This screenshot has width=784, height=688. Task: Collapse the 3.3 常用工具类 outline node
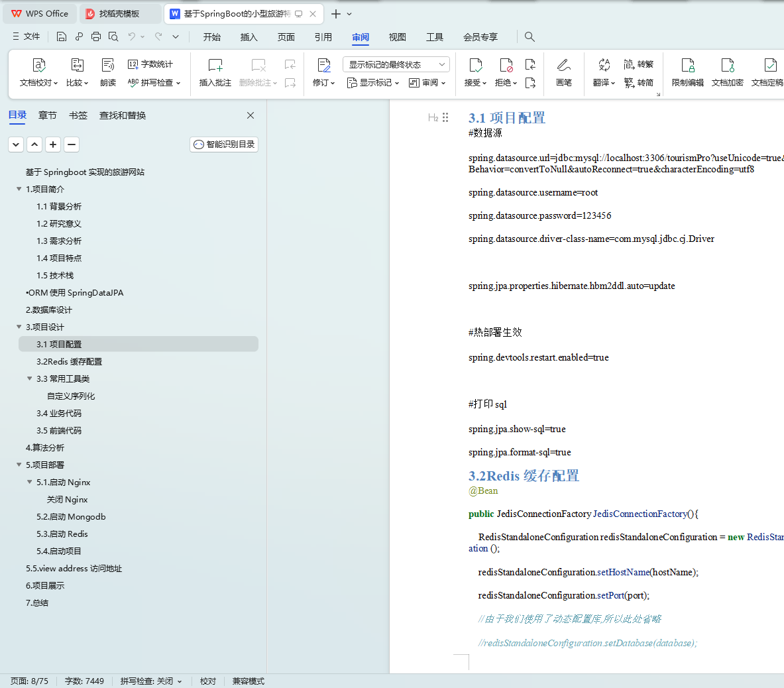point(30,378)
